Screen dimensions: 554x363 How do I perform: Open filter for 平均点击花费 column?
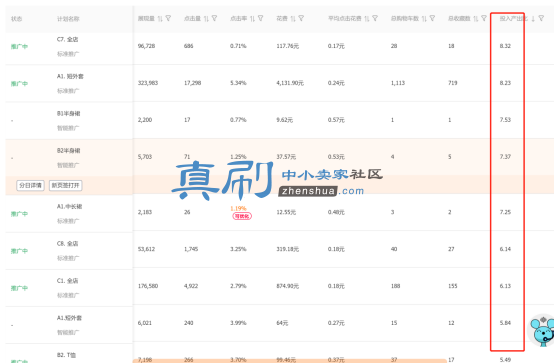[375, 18]
